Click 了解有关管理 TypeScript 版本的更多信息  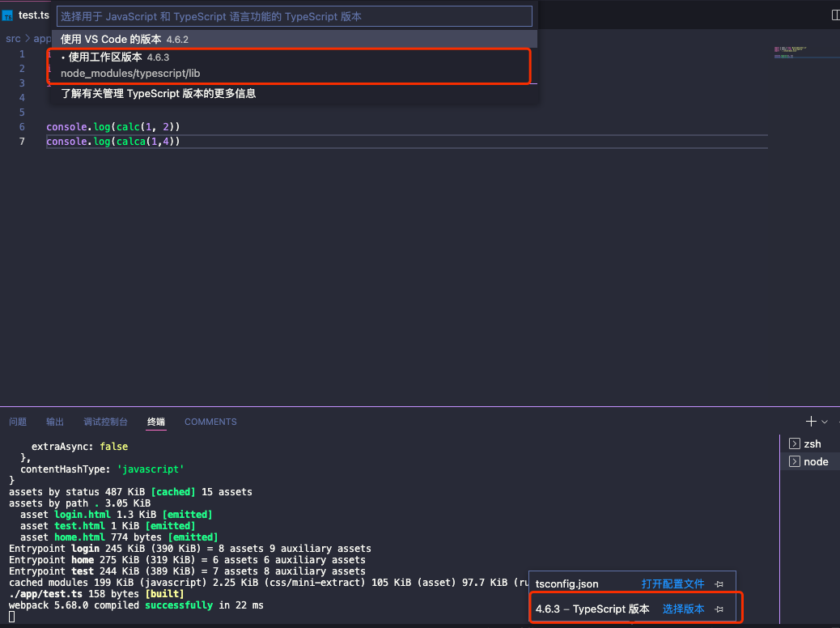(x=294, y=94)
